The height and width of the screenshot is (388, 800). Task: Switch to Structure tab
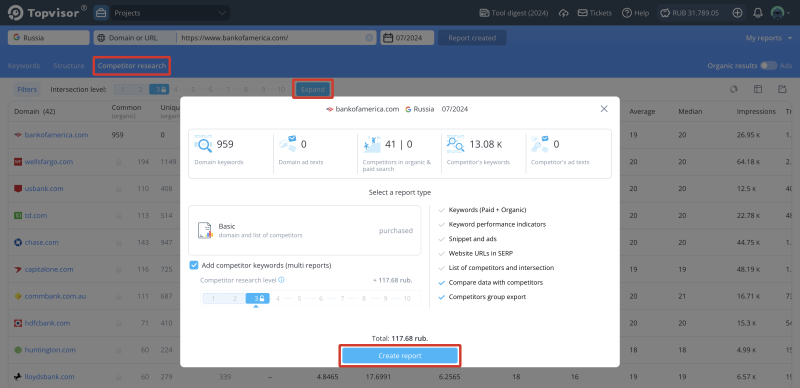pyautogui.click(x=69, y=66)
